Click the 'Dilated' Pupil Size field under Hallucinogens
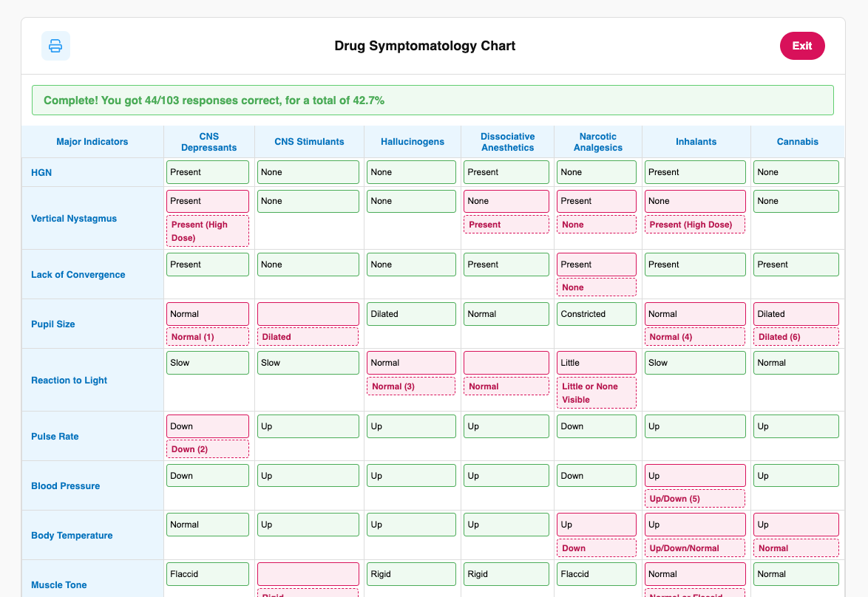 coord(411,313)
